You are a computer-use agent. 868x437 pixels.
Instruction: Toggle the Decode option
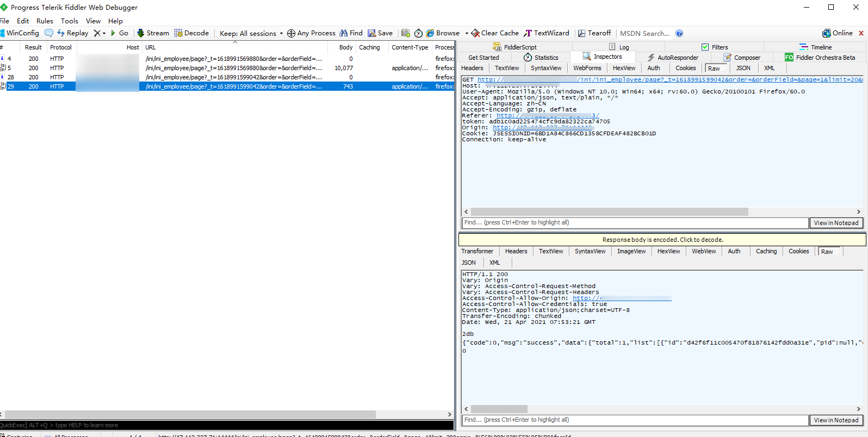(x=191, y=33)
